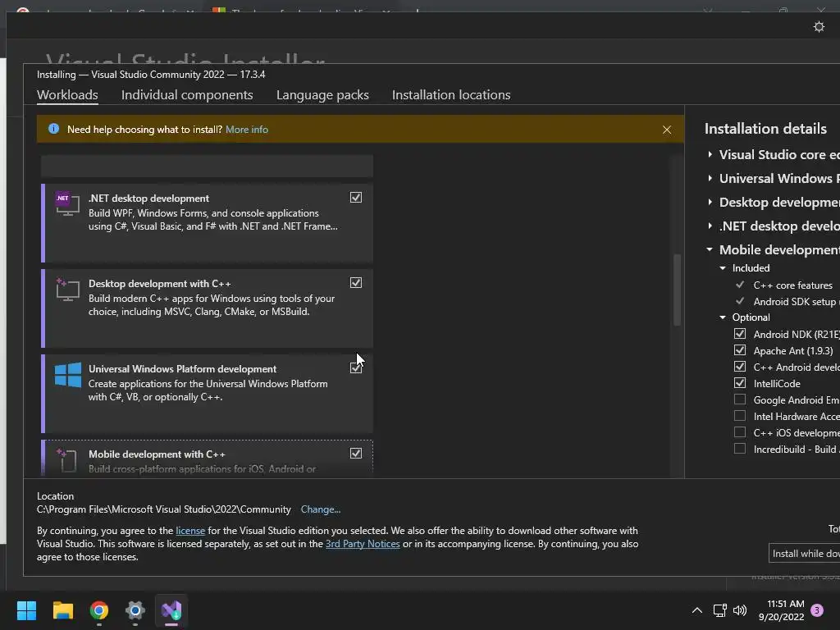Viewport: 840px width, 630px height.
Task: Switch to the Individual components tab
Action: point(187,95)
